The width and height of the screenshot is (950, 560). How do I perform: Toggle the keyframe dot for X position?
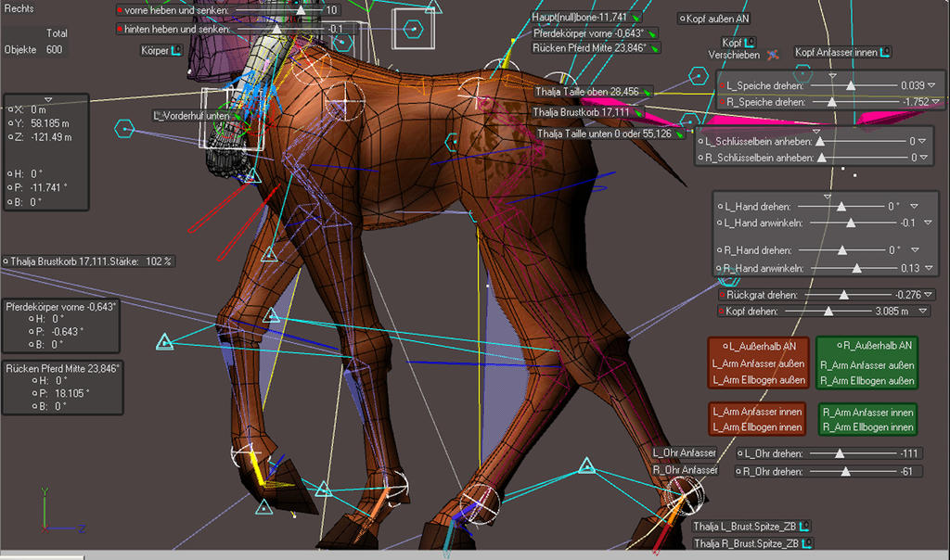(x=10, y=109)
